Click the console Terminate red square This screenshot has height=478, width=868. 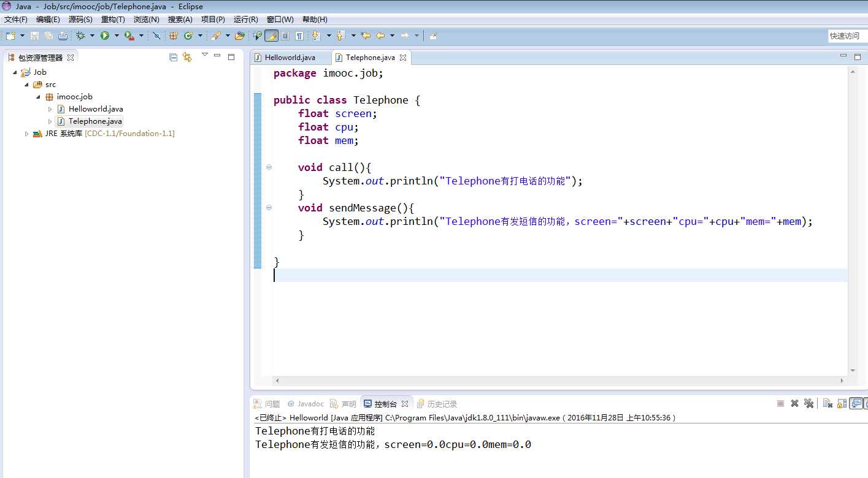(780, 403)
